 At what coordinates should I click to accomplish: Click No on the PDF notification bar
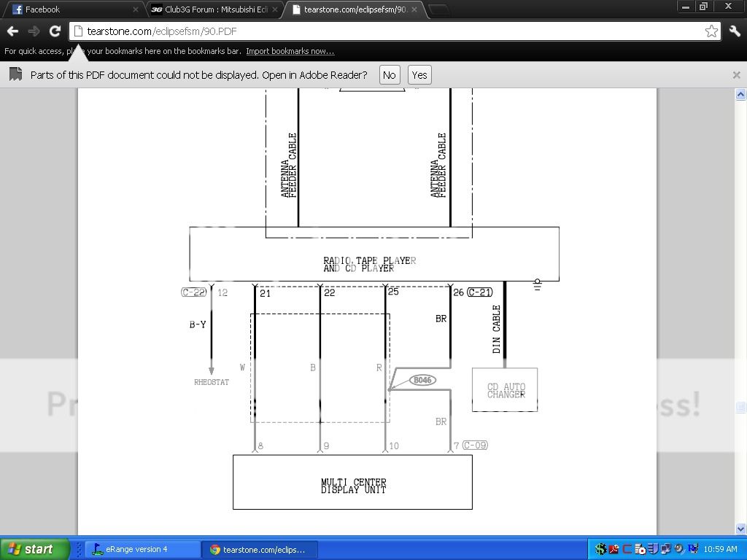point(389,74)
